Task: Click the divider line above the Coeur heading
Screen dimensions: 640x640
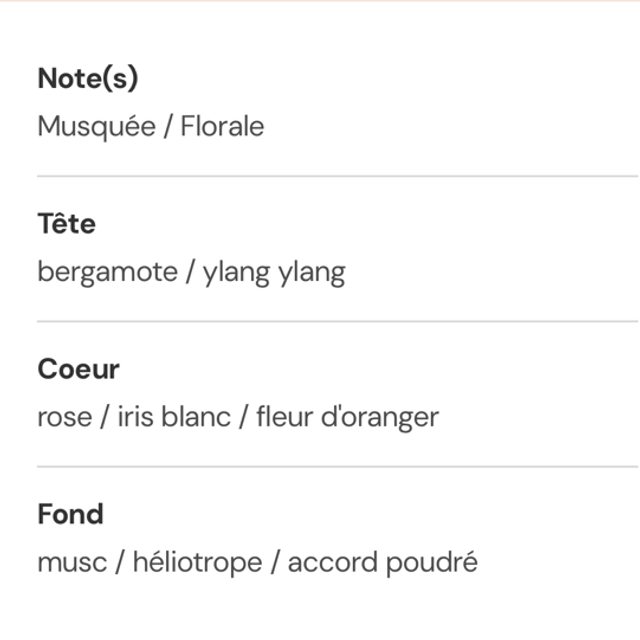Action: tap(337, 322)
